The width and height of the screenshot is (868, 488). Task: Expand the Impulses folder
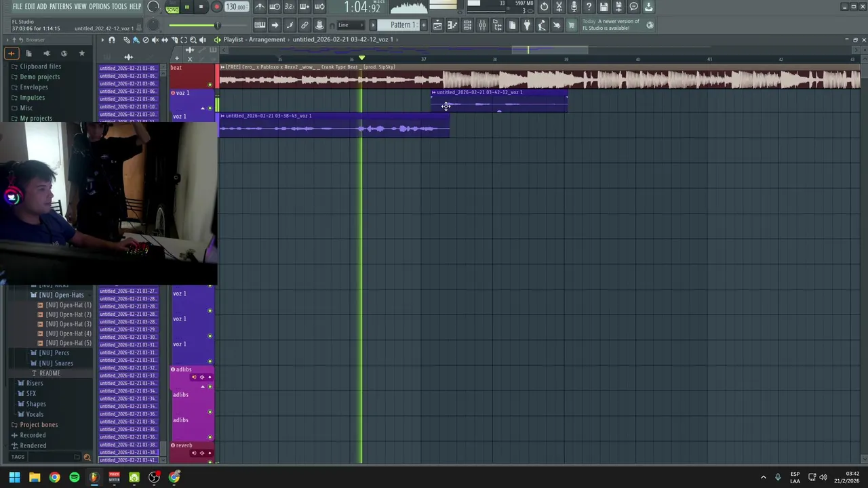[x=33, y=98]
